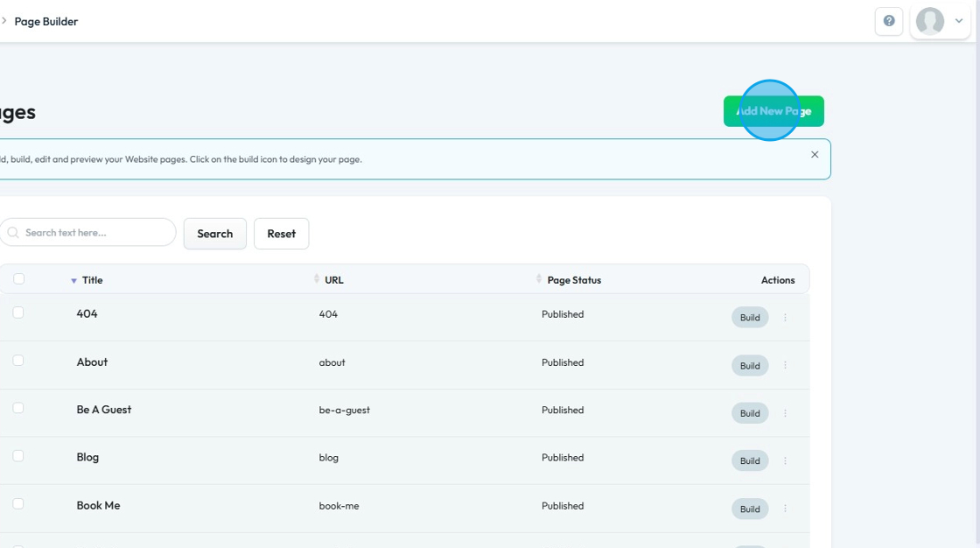Click the breadcrumb chevron before Page Builder
980x548 pixels.
[x=3, y=21]
